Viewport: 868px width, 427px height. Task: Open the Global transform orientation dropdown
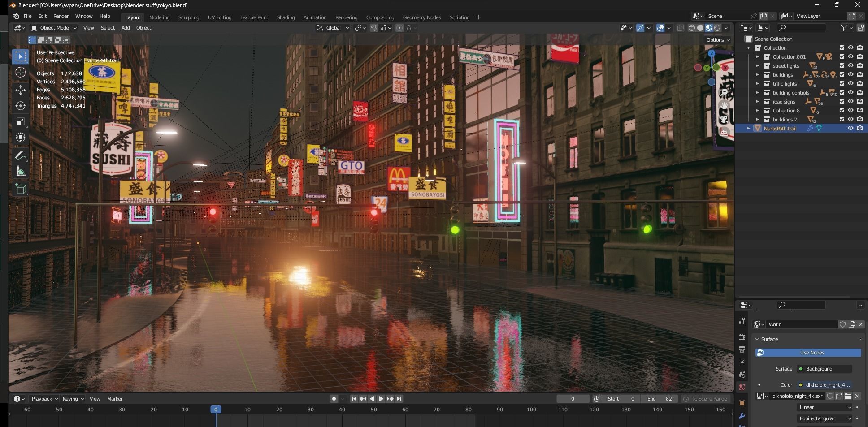click(x=333, y=28)
